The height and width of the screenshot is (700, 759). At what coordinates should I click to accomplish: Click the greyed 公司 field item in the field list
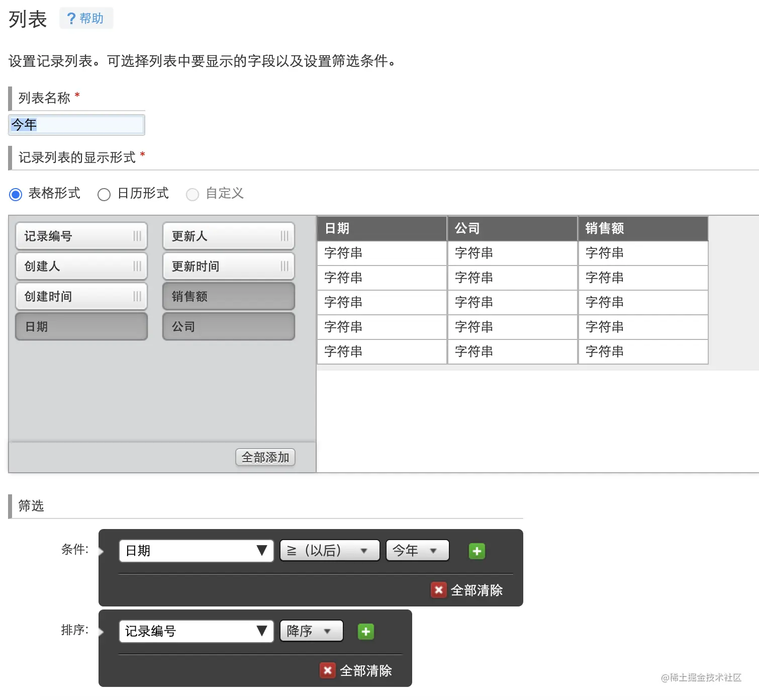229,327
